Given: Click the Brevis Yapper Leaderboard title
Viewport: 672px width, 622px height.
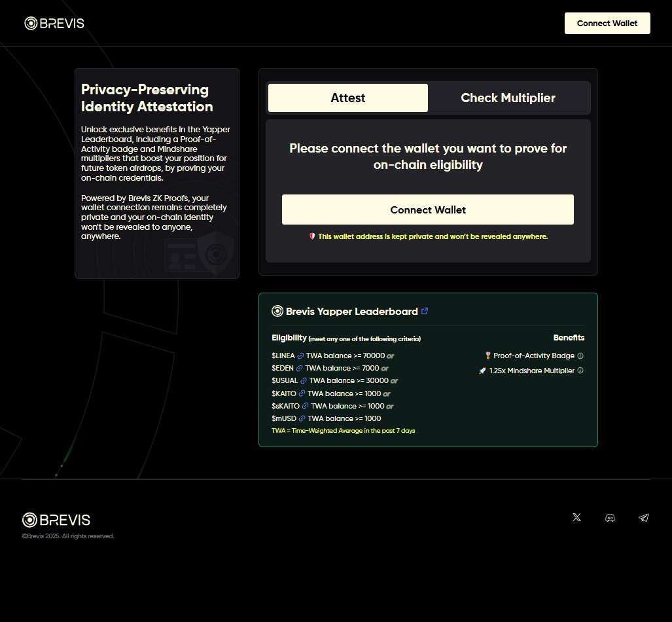Looking at the screenshot, I should 351,312.
